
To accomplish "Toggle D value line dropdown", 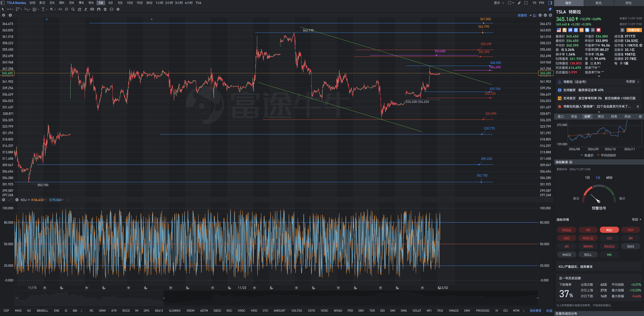I will click(63, 200).
